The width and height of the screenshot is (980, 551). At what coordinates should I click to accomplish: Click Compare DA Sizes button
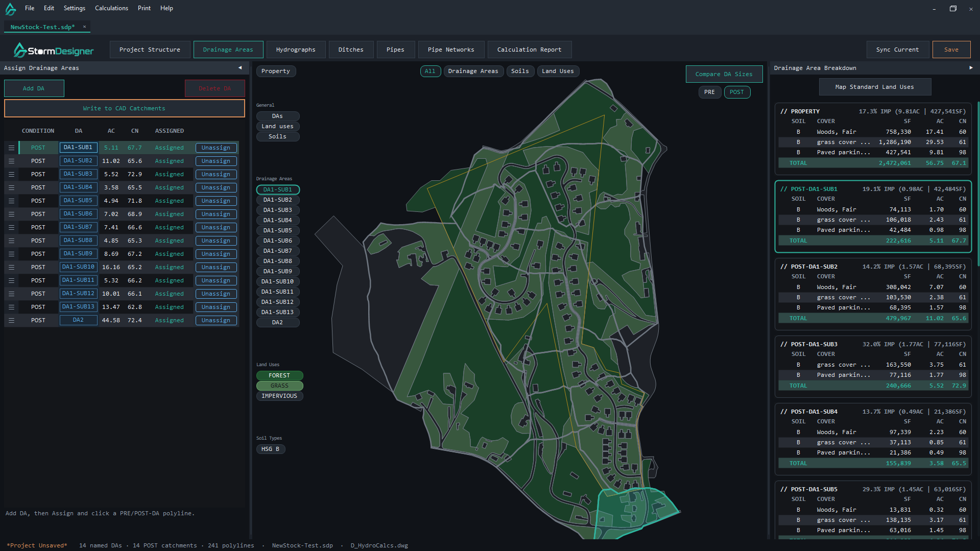tap(724, 74)
